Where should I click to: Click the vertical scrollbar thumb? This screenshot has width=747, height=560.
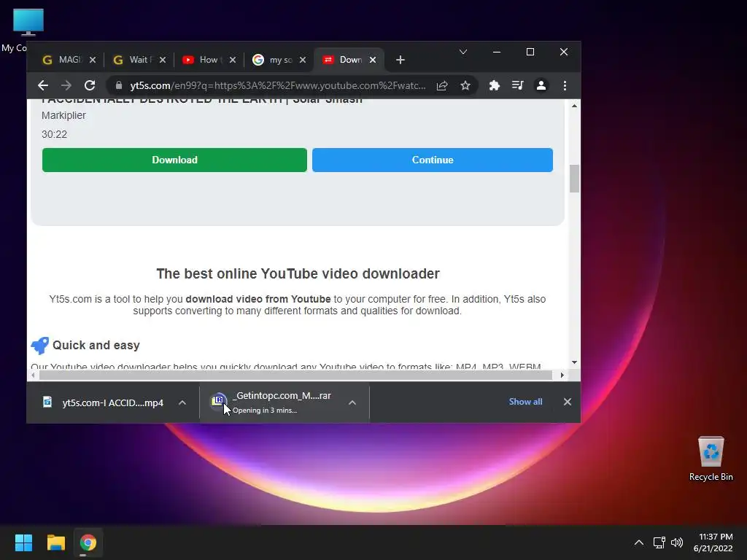575,179
